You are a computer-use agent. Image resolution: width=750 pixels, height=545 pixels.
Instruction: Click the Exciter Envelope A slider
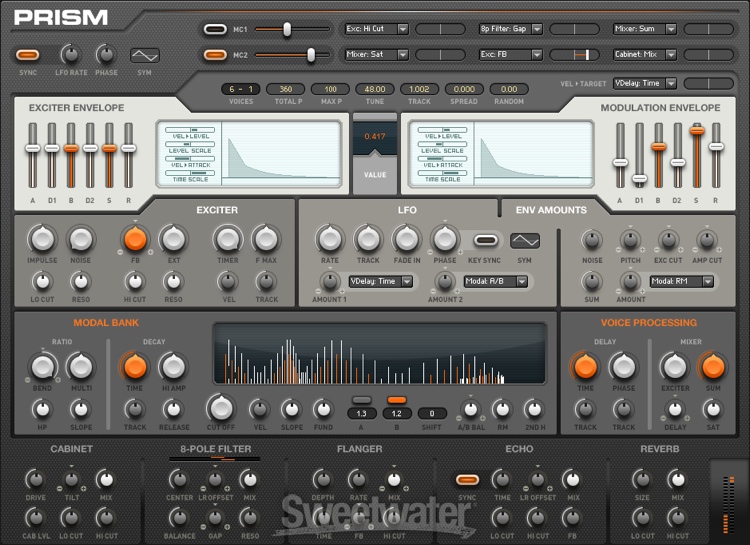click(x=33, y=148)
